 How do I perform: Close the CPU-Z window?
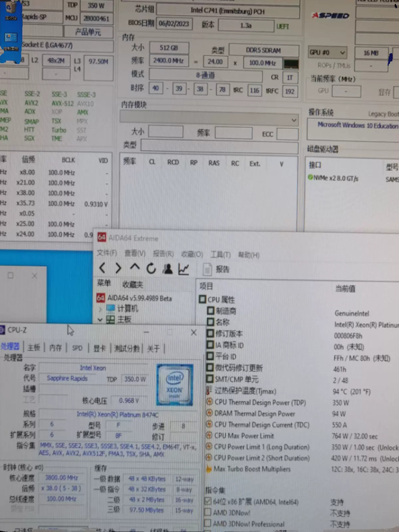click(x=194, y=333)
